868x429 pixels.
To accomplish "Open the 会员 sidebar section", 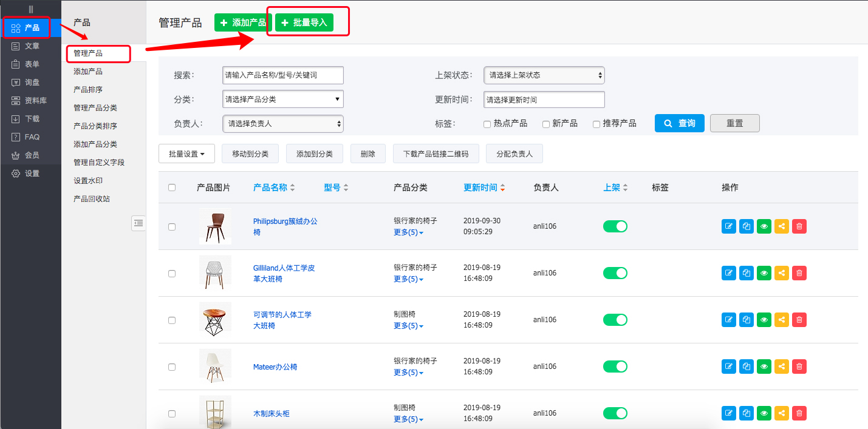I will (x=26, y=155).
